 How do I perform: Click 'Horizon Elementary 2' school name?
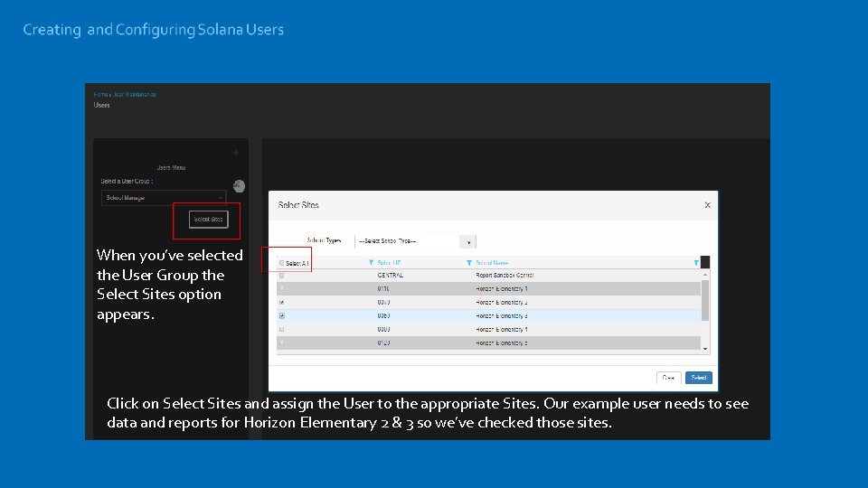[502, 303]
